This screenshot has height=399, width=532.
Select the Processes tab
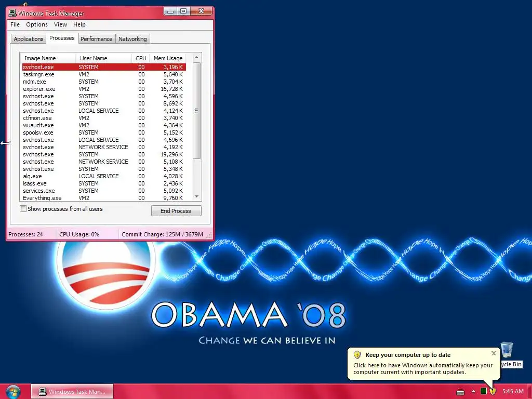[62, 38]
